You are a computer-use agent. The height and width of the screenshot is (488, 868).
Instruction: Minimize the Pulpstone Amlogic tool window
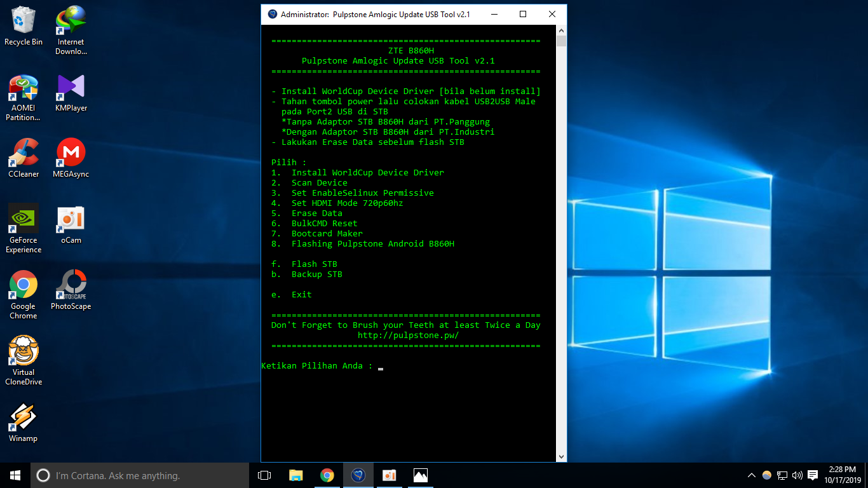[x=494, y=14]
